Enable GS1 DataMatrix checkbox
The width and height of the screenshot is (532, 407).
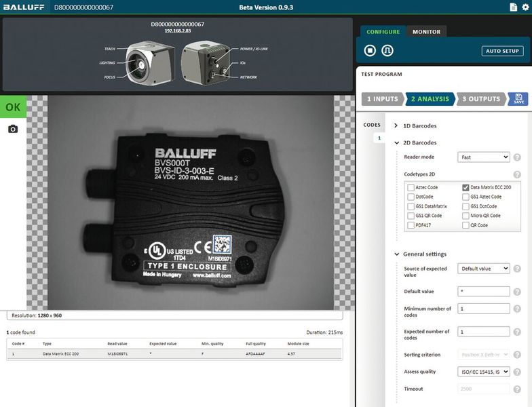tap(411, 206)
